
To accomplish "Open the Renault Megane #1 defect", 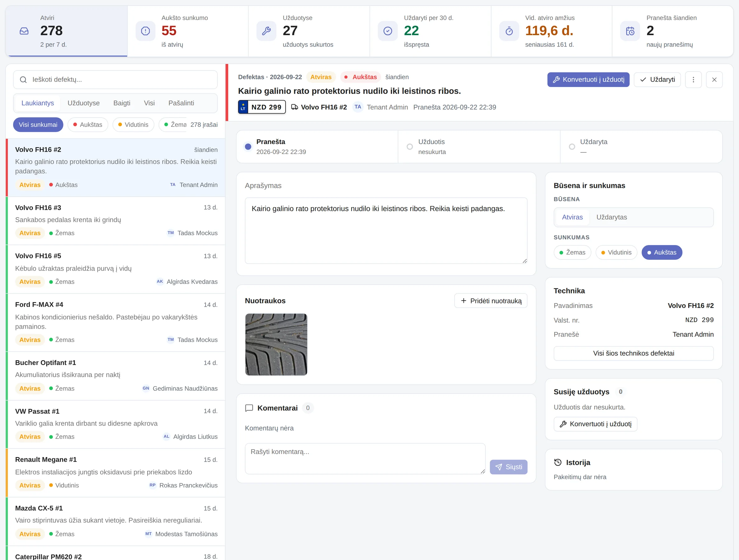I will click(116, 473).
